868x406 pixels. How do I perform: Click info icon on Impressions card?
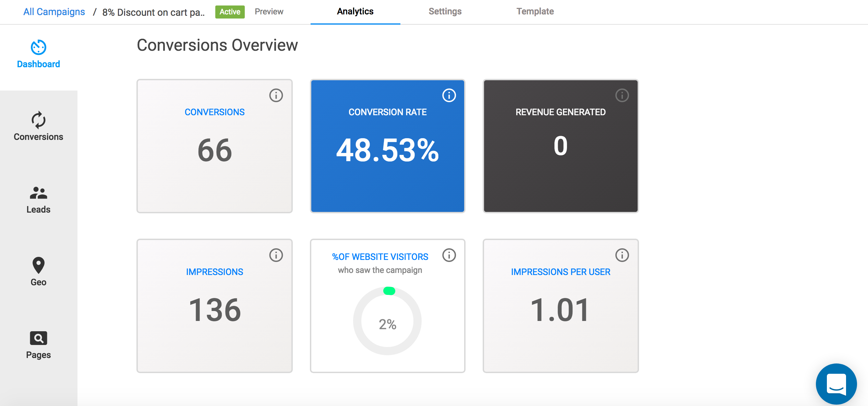[276, 255]
